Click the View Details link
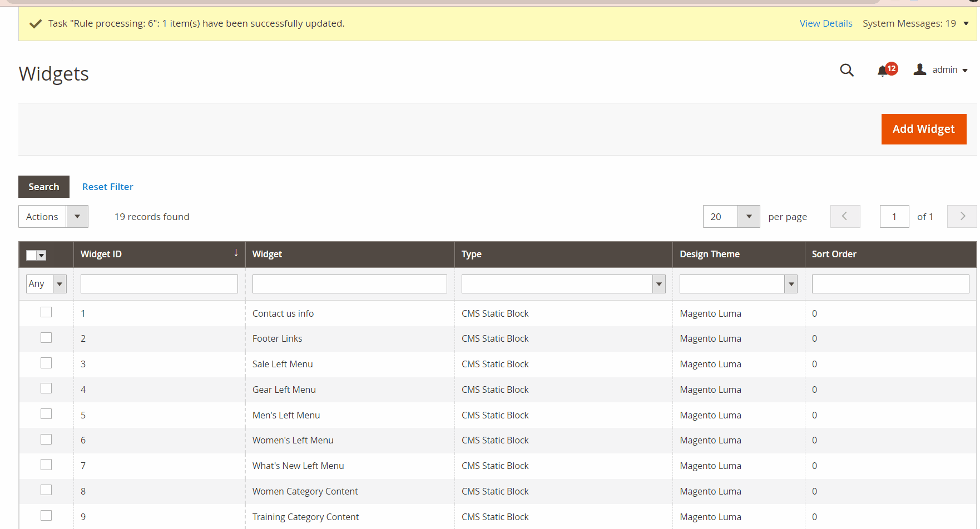This screenshot has height=529, width=980. (825, 23)
